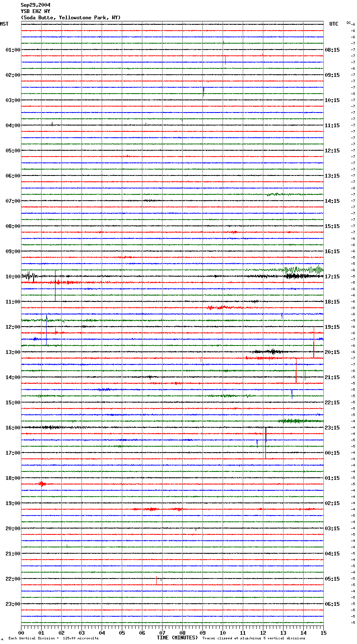This screenshot has height=644, width=357.
Task: Select the 16:00 MST row label
Action: (13, 428)
